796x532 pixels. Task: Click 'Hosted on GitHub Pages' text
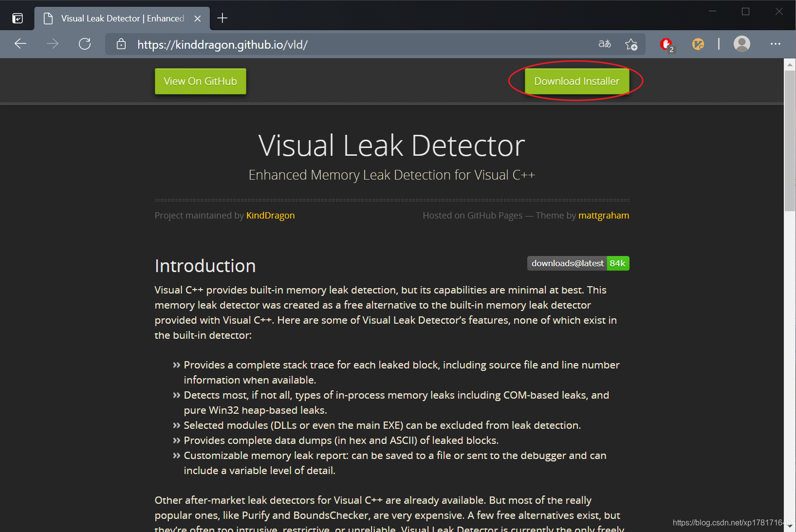click(x=472, y=216)
